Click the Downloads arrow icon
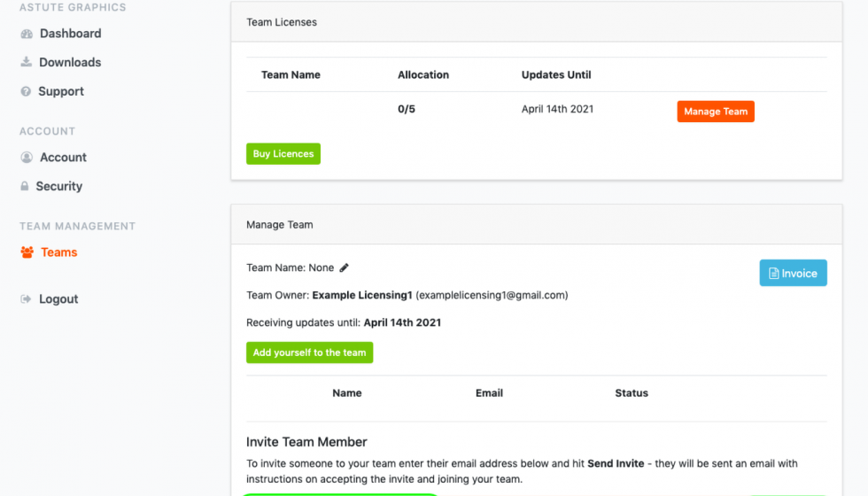Image resolution: width=868 pixels, height=496 pixels. click(x=27, y=63)
